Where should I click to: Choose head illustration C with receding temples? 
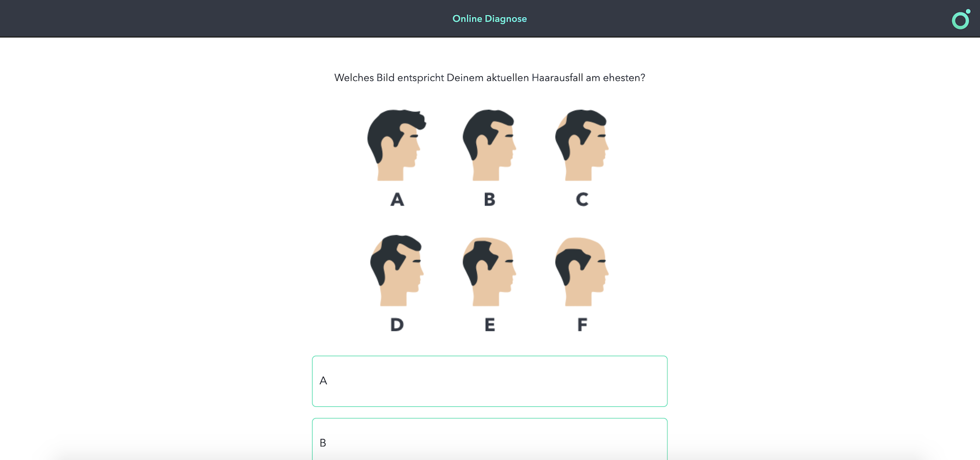pyautogui.click(x=582, y=145)
